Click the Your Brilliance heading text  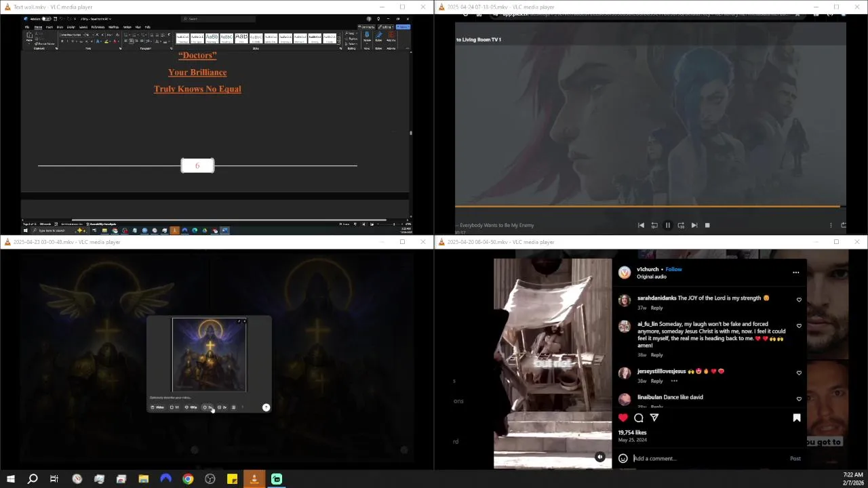pos(197,72)
